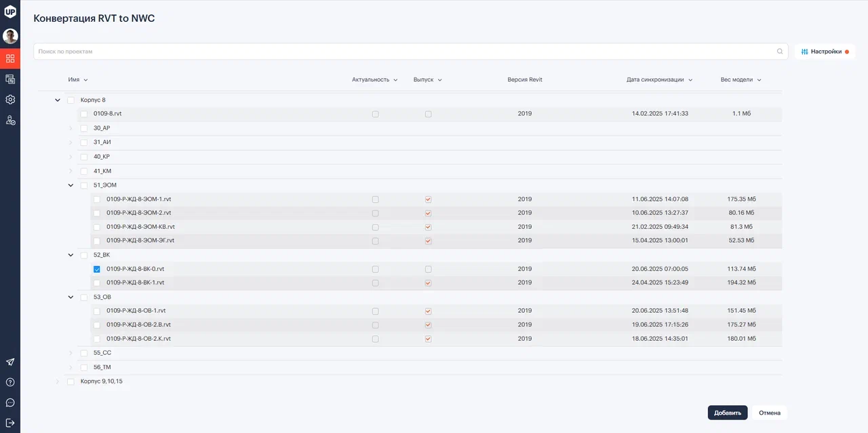Open the user profile avatar
868x433 pixels.
(x=10, y=36)
